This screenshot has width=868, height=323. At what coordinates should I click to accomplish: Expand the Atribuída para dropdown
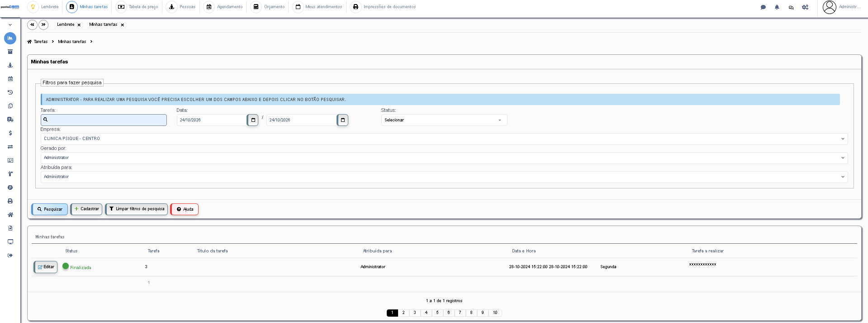tap(444, 177)
